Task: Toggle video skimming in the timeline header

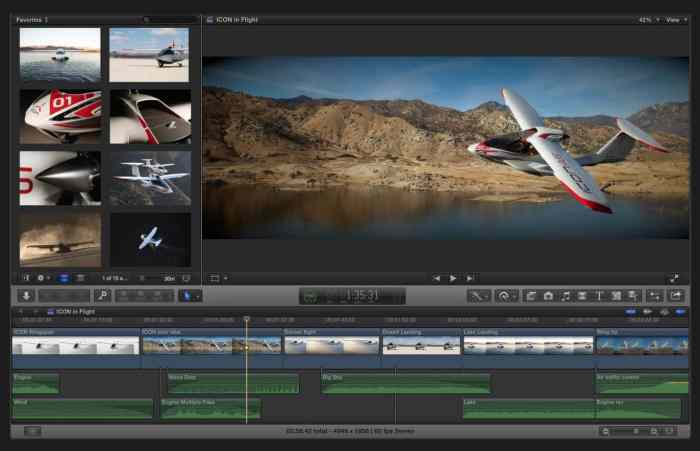Action: (630, 311)
